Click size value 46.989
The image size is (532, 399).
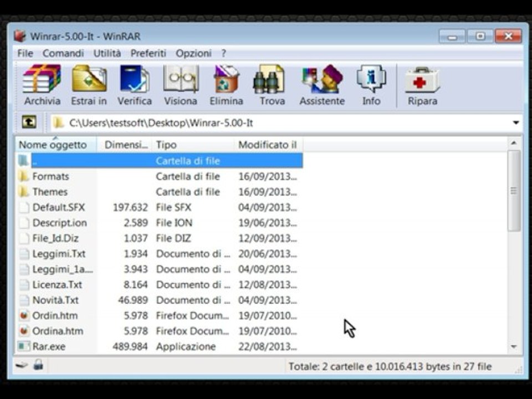point(132,300)
